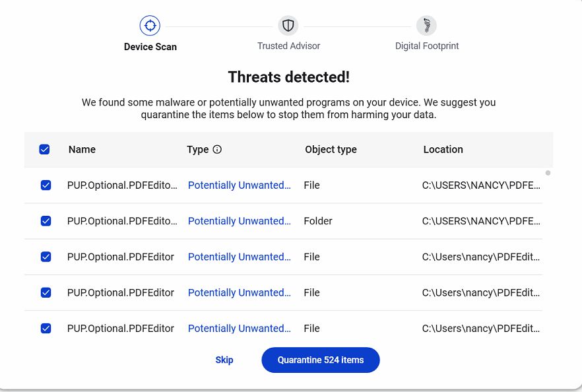
Task: Select the Trusted Advisor step label
Action: click(x=288, y=46)
